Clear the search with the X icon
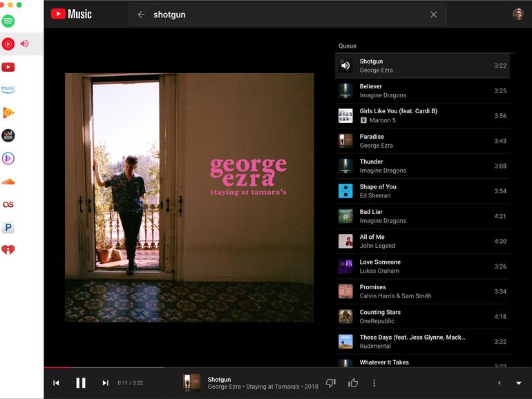 [x=434, y=14]
